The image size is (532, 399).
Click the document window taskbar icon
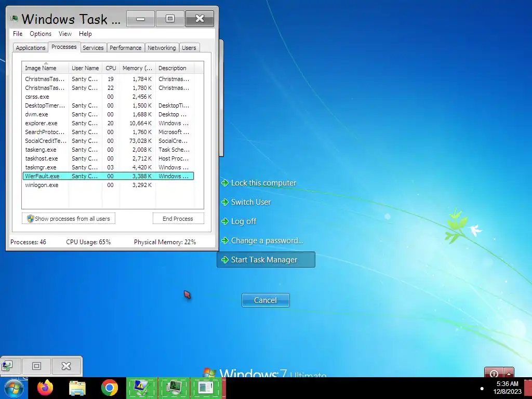coord(206,388)
